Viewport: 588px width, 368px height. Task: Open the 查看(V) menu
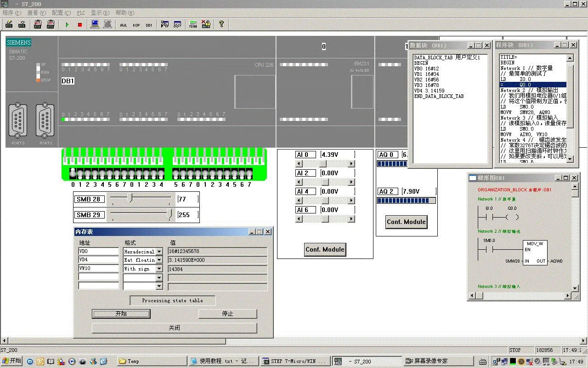(36, 13)
